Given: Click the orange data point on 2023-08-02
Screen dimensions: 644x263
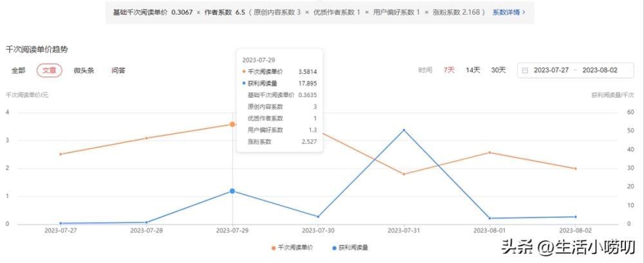Looking at the screenshot, I should (575, 168).
